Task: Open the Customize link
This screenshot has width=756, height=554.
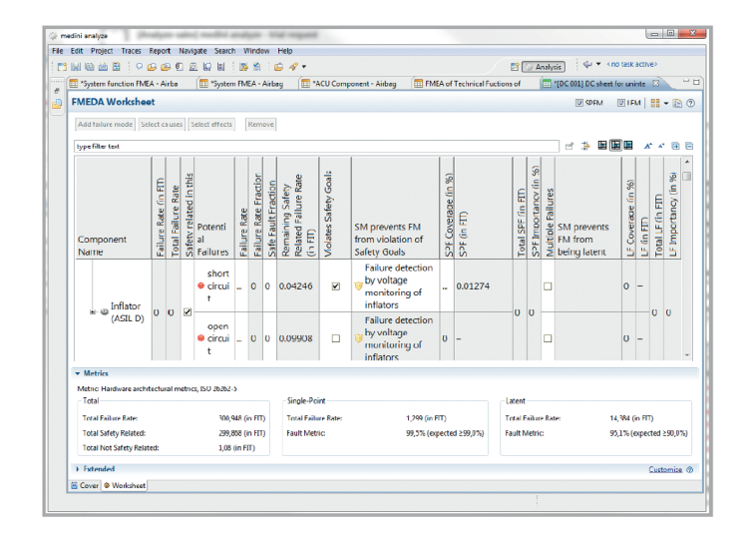Action: 665,469
